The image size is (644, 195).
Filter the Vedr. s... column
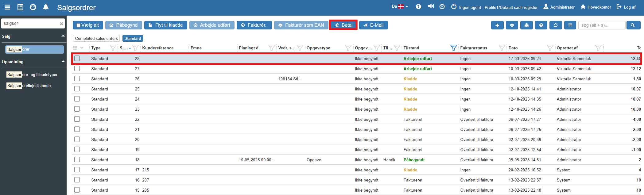(300, 48)
